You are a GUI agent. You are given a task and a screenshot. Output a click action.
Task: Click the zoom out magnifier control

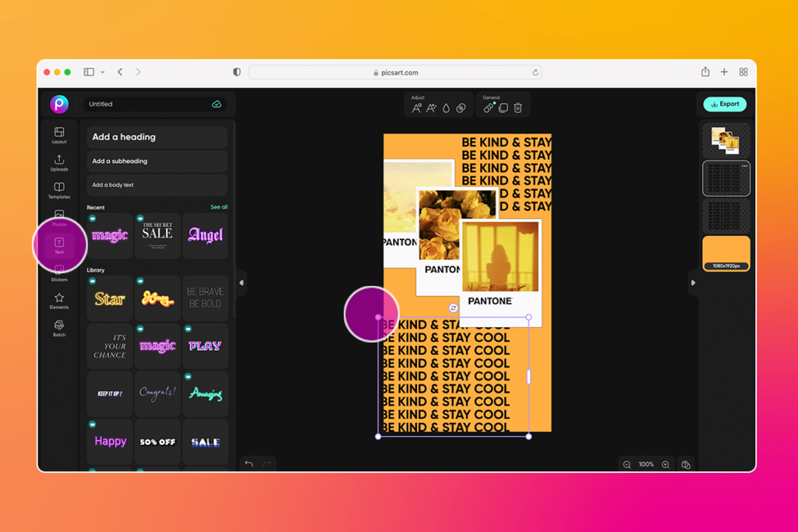click(x=627, y=464)
